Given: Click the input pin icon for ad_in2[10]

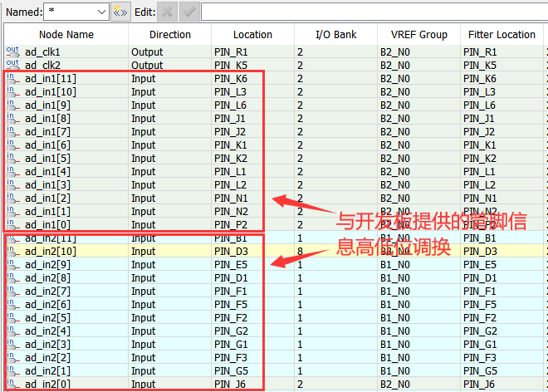Looking at the screenshot, I should click(12, 251).
